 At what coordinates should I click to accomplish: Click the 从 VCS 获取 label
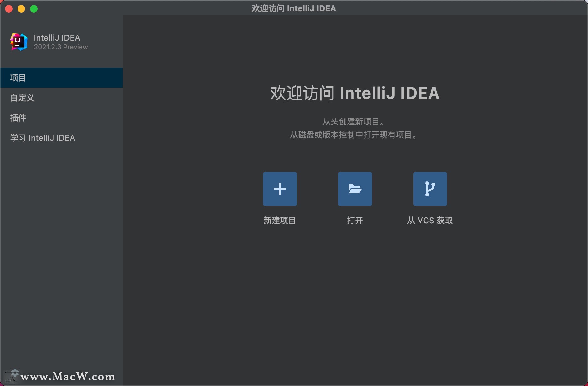point(429,221)
